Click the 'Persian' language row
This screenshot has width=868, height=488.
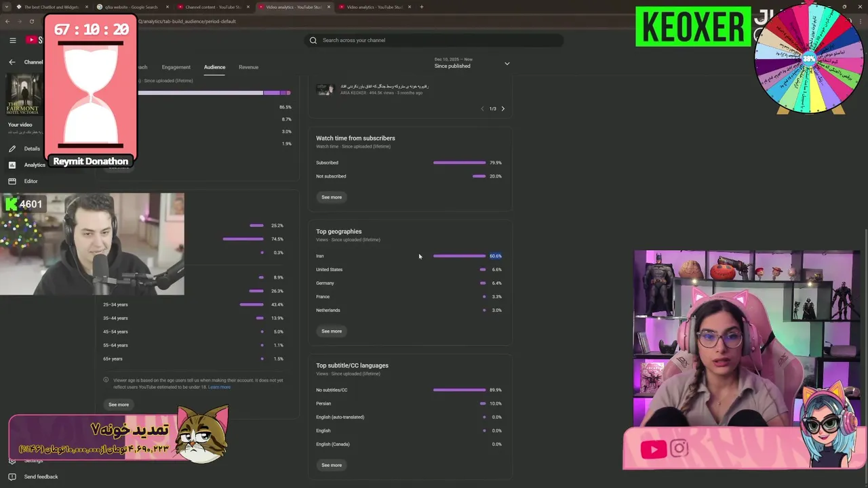click(x=409, y=403)
